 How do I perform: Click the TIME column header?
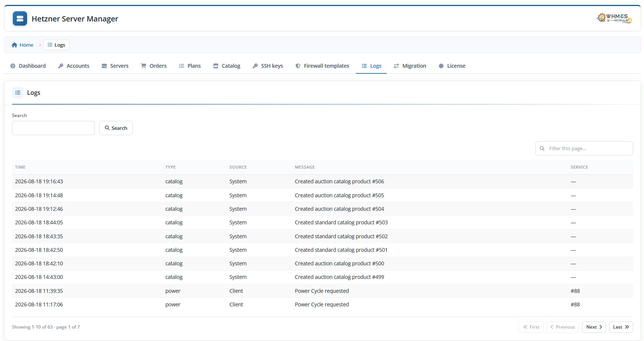point(20,167)
